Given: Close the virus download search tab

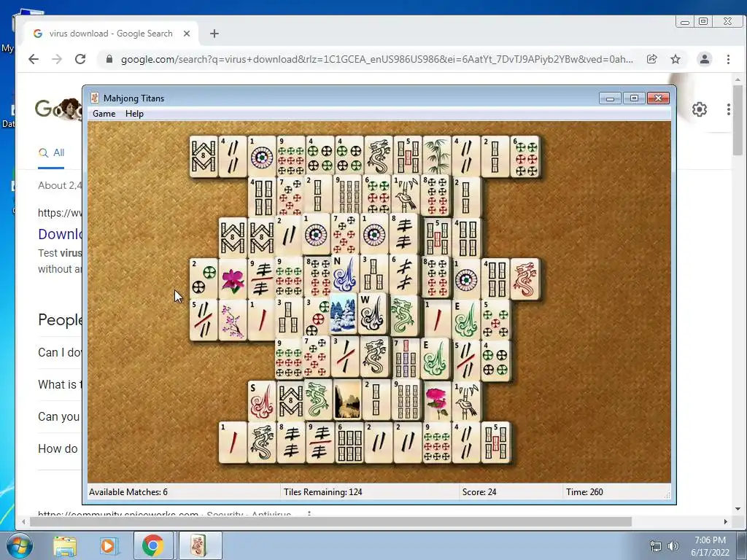Looking at the screenshot, I should coord(187,34).
